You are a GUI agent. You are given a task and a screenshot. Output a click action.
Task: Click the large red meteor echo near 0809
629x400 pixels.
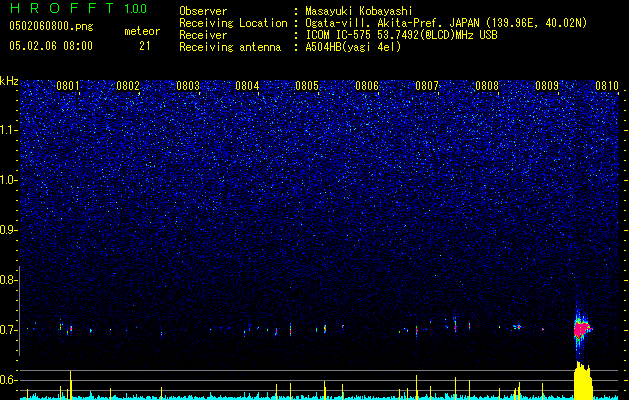coord(581,329)
